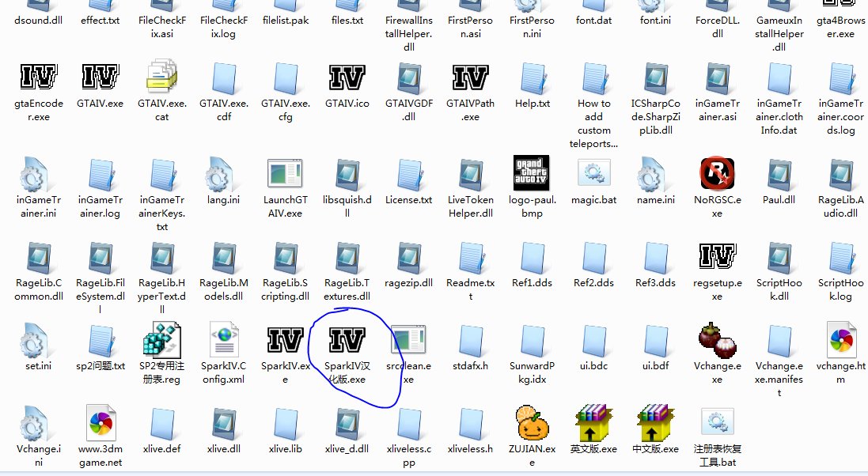This screenshot has height=476, width=868.
Task: Select the circled SparkIV汉化版.exe file
Action: pyautogui.click(x=347, y=340)
